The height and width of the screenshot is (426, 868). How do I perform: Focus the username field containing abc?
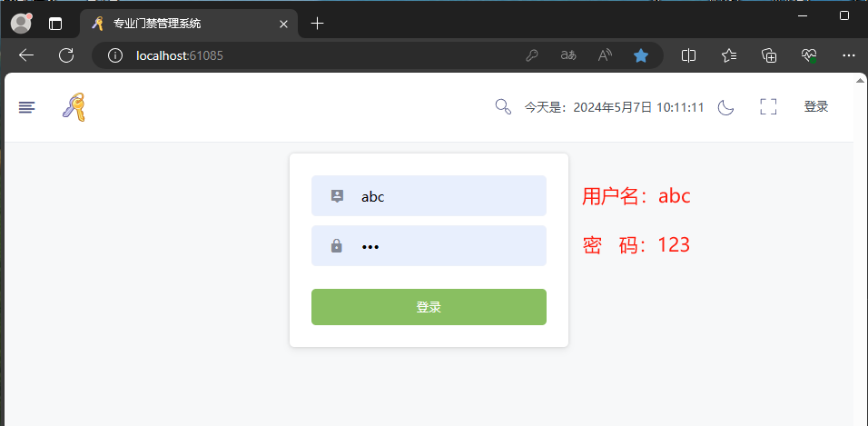click(429, 195)
